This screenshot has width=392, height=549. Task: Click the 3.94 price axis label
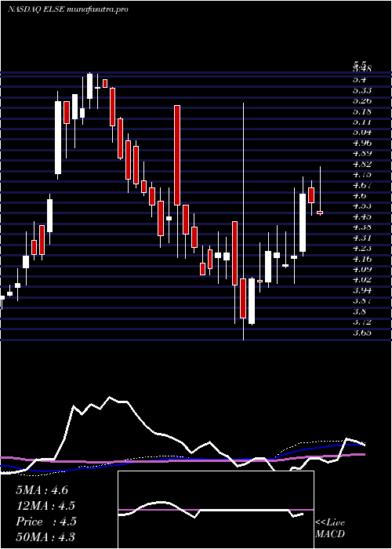pos(362,290)
